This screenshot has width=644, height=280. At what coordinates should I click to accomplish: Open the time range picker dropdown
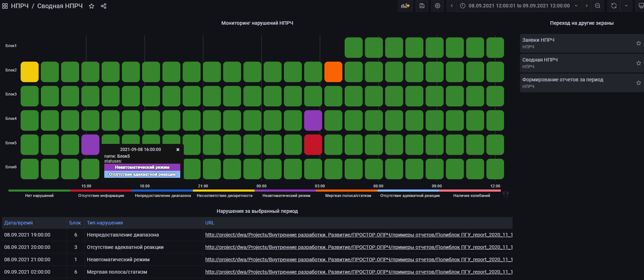[x=519, y=6]
